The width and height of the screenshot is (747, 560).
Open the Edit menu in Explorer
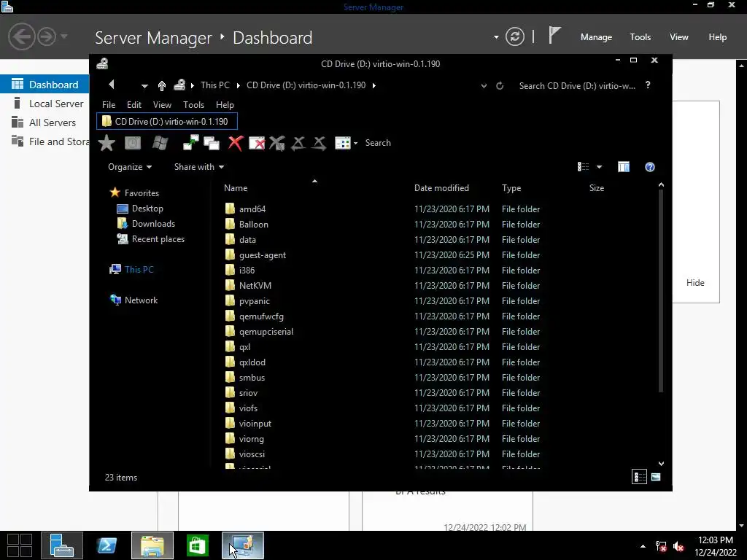[x=134, y=105]
